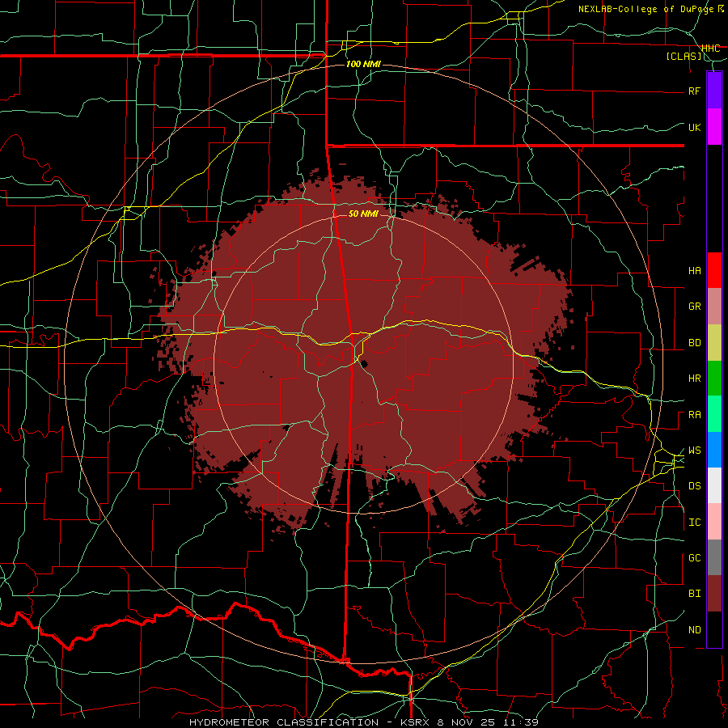The image size is (728, 728).
Task: Select the dark red BI biological swatch
Action: click(x=714, y=594)
